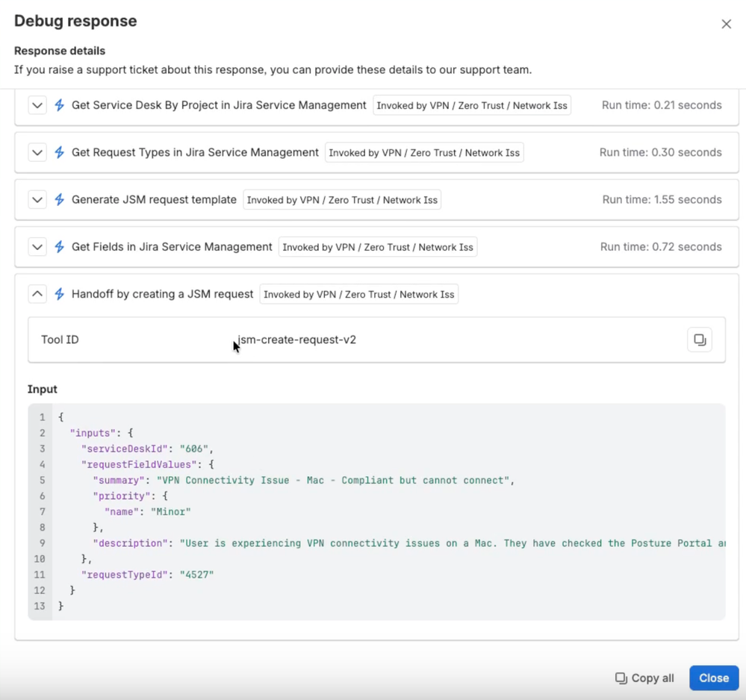
Task: Click the Get Service Desk By Project title
Action: click(x=219, y=105)
